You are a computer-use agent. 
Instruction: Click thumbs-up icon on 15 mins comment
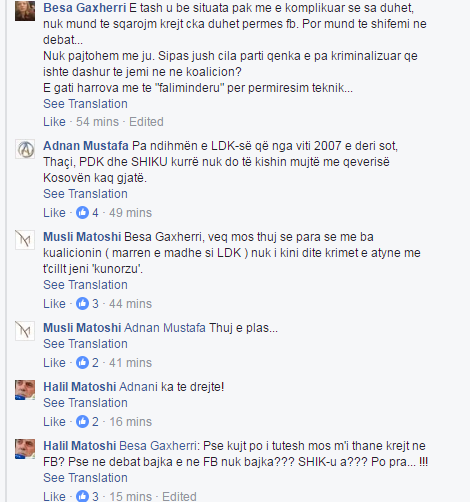82,496
